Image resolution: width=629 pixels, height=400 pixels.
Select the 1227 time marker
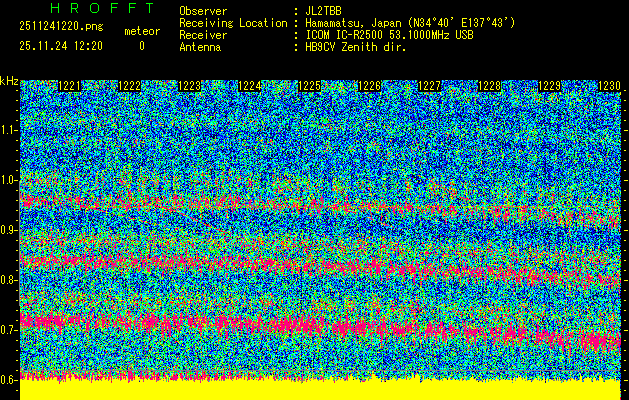point(429,86)
